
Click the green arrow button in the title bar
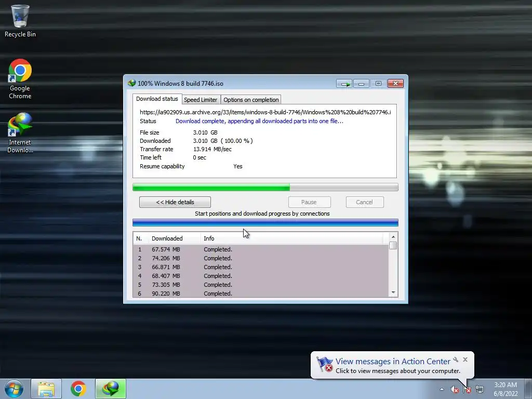click(344, 84)
